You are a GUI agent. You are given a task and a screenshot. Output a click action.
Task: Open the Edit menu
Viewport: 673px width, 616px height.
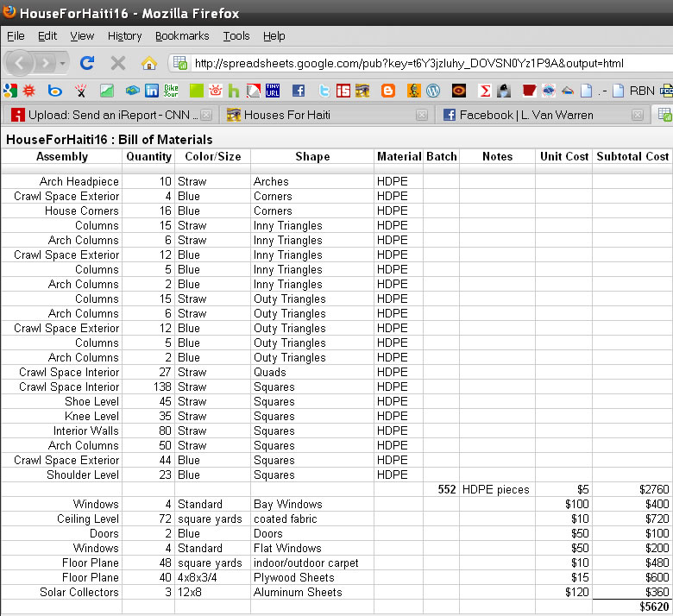click(x=47, y=36)
